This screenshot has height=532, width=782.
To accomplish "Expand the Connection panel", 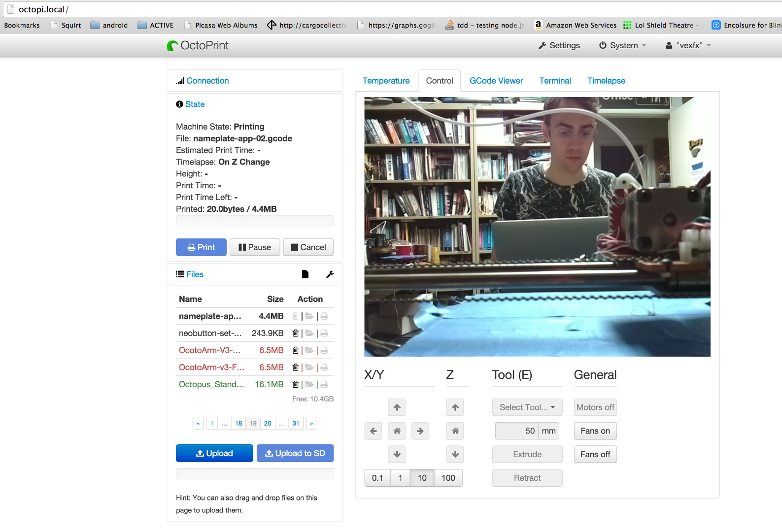I will click(x=207, y=81).
